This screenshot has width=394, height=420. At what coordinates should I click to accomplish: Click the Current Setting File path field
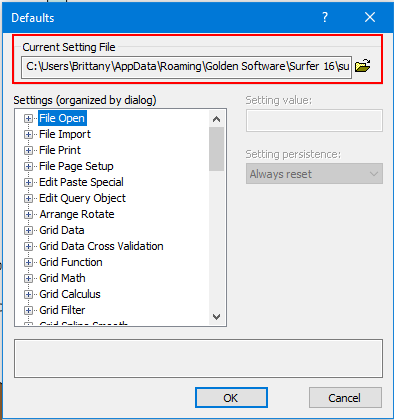(x=186, y=67)
